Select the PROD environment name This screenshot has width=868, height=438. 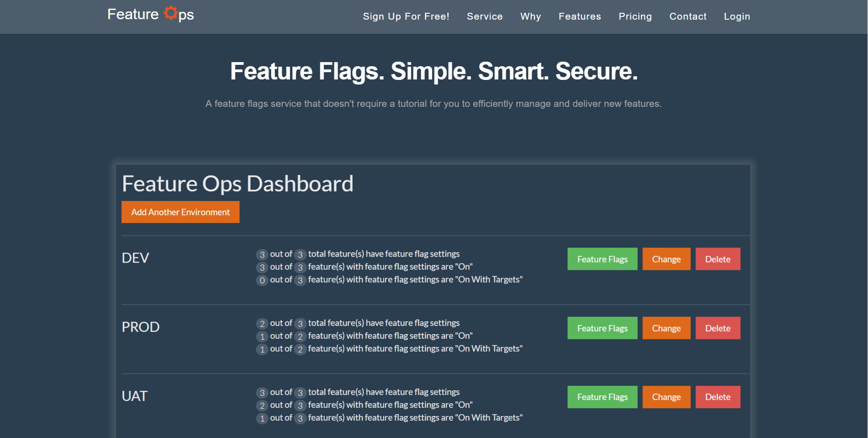coord(141,327)
